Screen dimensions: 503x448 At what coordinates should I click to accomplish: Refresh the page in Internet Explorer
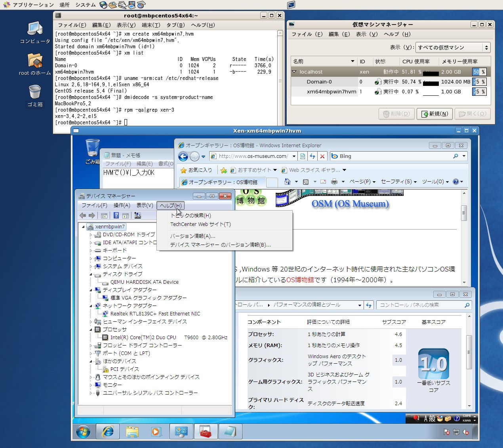tap(312, 156)
